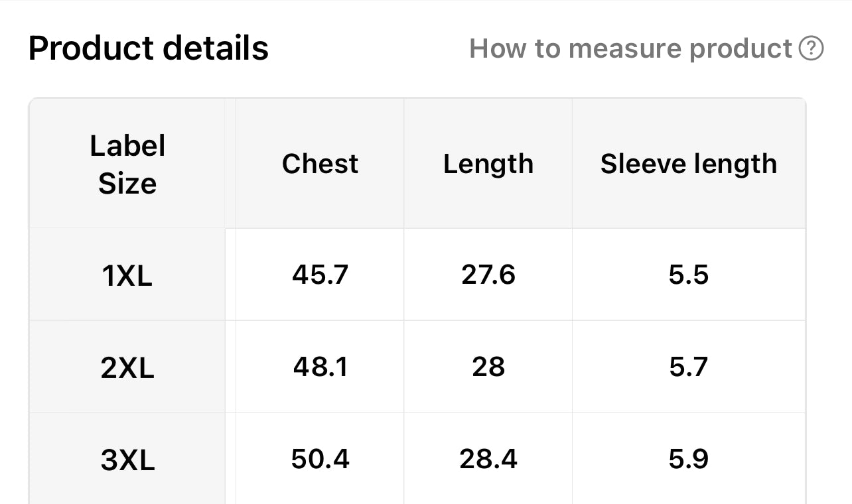Tap the 28.4 length value

(488, 459)
